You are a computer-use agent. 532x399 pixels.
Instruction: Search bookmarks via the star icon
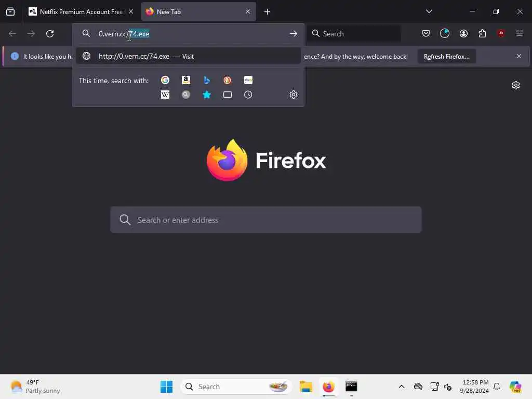(207, 95)
